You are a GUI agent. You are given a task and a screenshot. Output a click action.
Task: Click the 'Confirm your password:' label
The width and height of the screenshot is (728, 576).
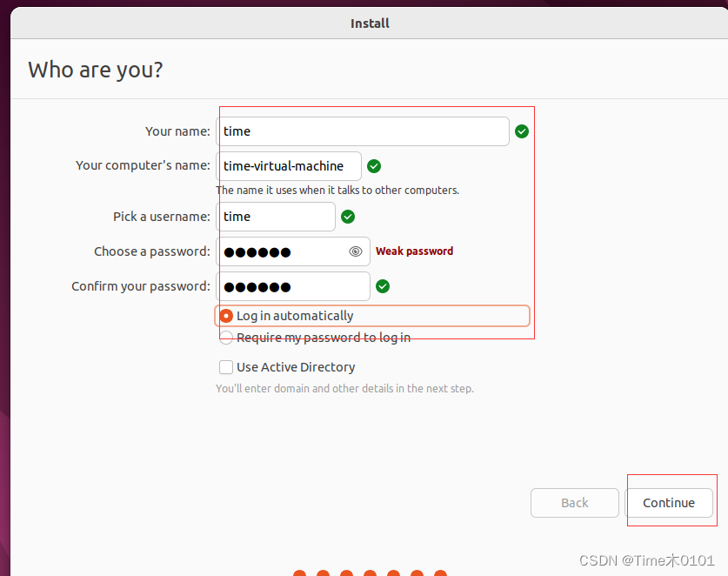(x=141, y=286)
